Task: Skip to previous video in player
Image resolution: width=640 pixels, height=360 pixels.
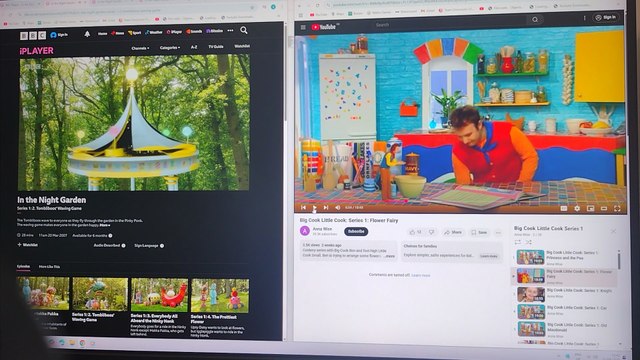Action: [x=303, y=207]
